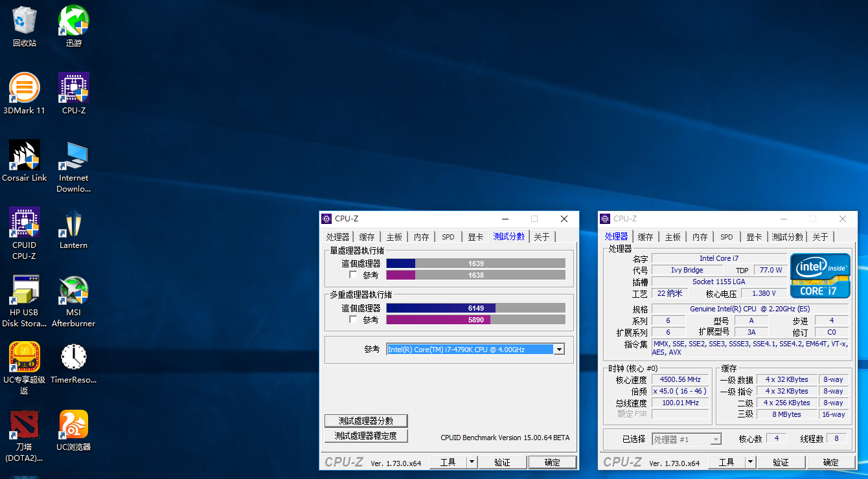868x479 pixels.
Task: Open the 关于 tab in the benchmark window
Action: tap(542, 237)
